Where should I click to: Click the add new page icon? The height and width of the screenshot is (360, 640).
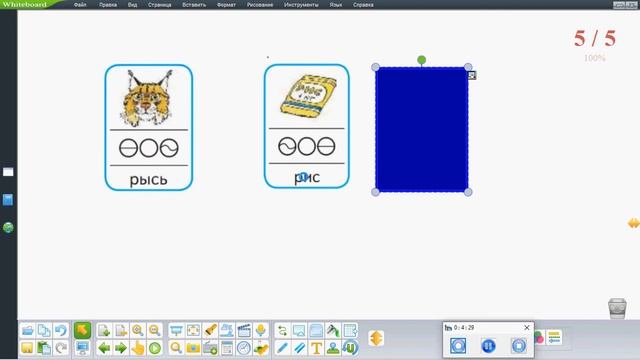(104, 330)
